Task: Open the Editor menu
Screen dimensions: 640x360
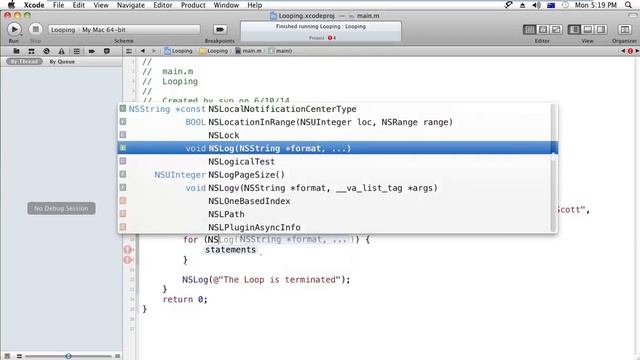Action: click(x=162, y=5)
